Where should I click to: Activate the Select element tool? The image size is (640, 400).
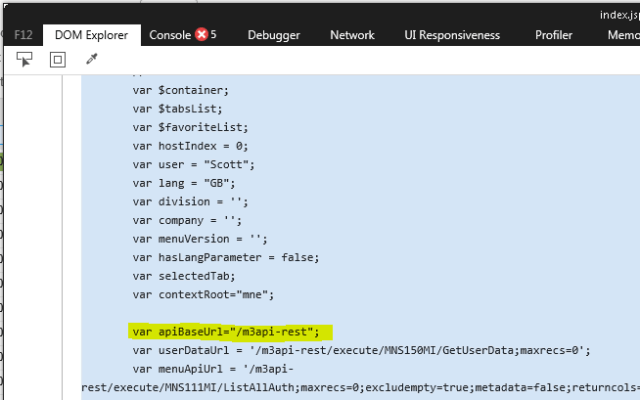coord(25,60)
